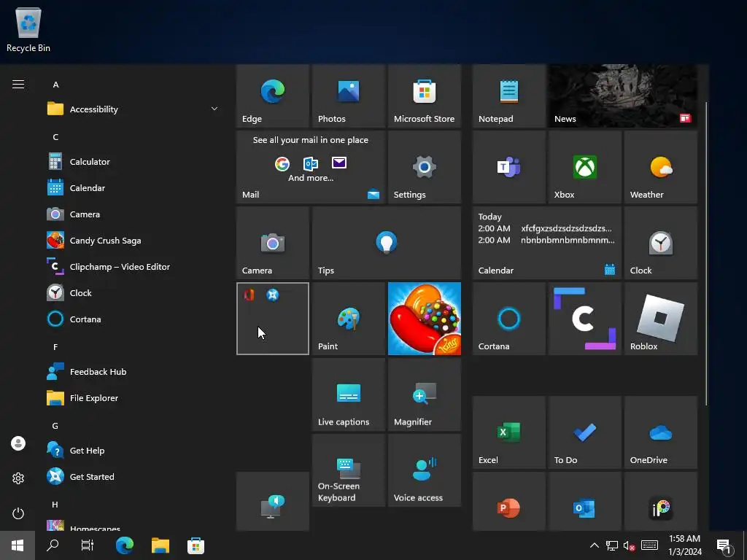
Task: Open the Clock tile
Action: [x=661, y=243]
